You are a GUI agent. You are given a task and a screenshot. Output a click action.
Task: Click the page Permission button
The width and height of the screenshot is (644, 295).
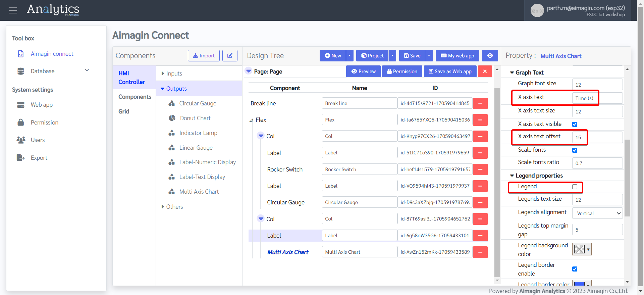tap(402, 71)
